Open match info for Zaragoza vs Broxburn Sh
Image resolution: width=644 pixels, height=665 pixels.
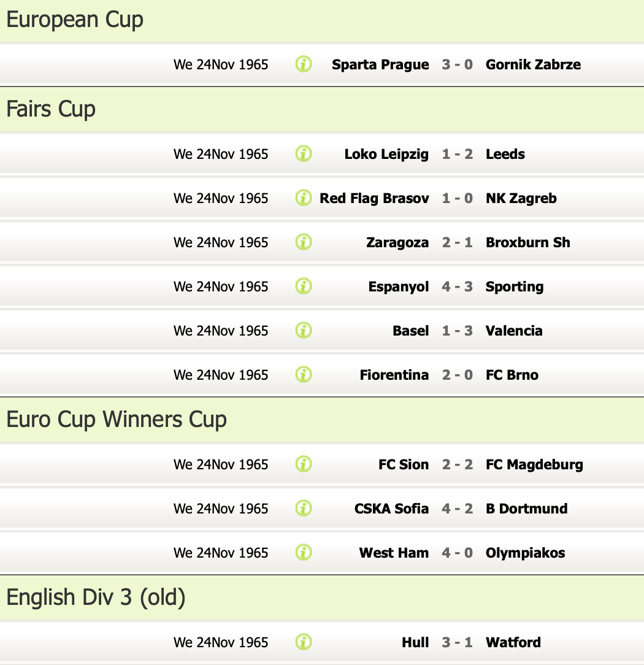(x=304, y=242)
